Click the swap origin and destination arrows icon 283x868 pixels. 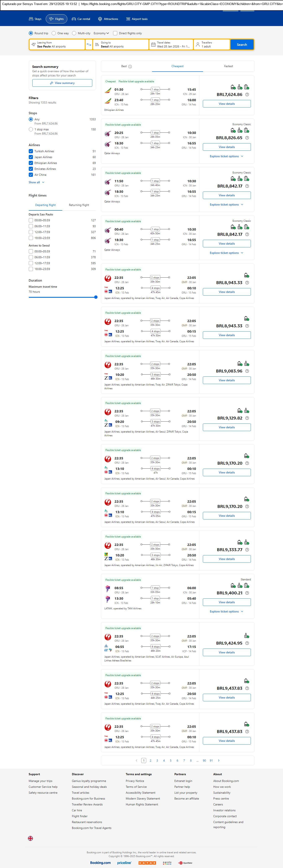89,45
